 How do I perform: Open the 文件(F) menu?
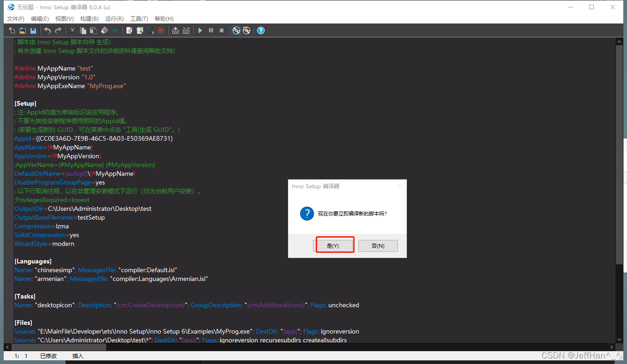15,18
